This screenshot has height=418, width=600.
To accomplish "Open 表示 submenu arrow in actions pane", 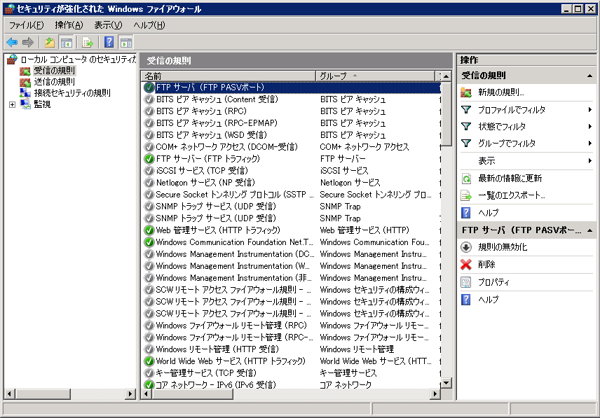I will coord(590,161).
